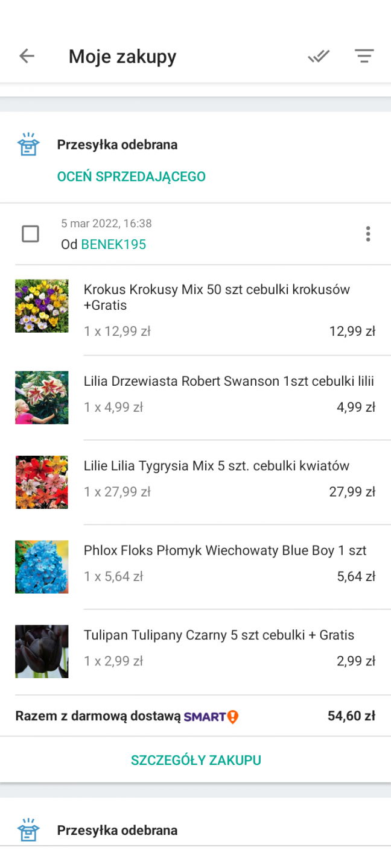This screenshot has width=391, height=868.
Task: Tap the package box icon beside Przesyłka odebrana
Action: point(28,145)
